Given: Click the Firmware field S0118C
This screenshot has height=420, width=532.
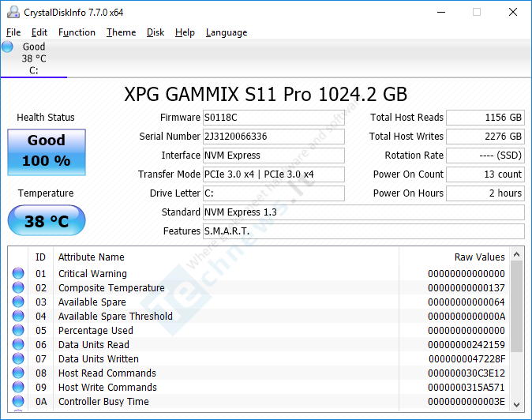Looking at the screenshot, I should [273, 118].
